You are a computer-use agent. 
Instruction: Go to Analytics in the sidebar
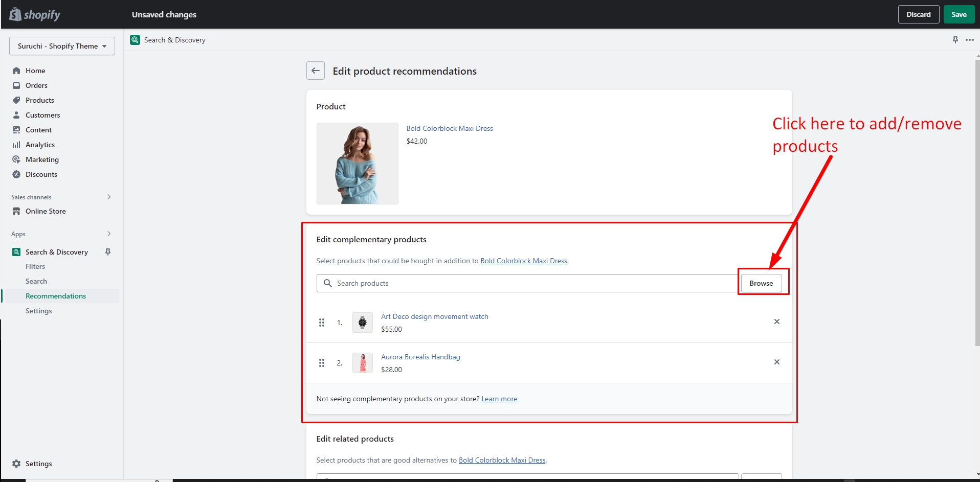40,145
